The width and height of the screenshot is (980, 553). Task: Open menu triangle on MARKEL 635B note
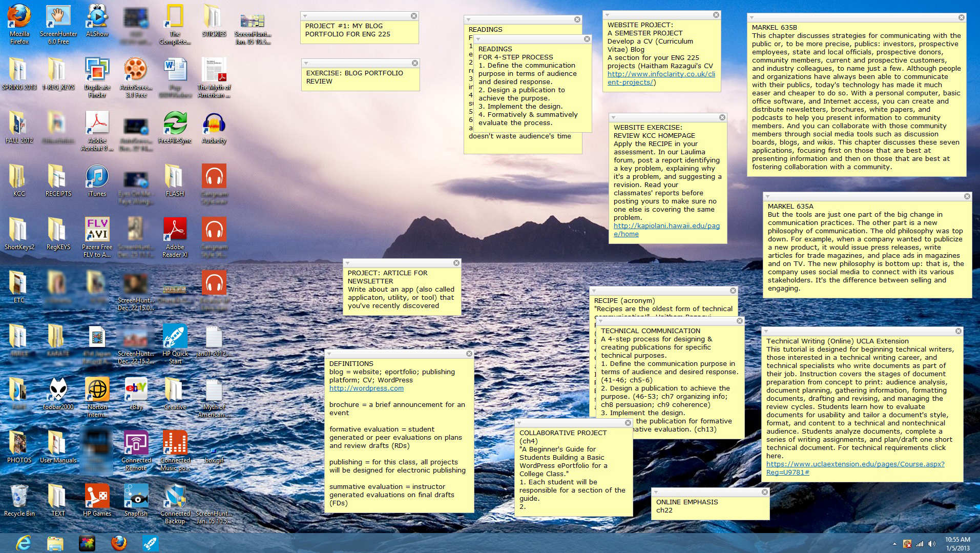[x=752, y=18]
